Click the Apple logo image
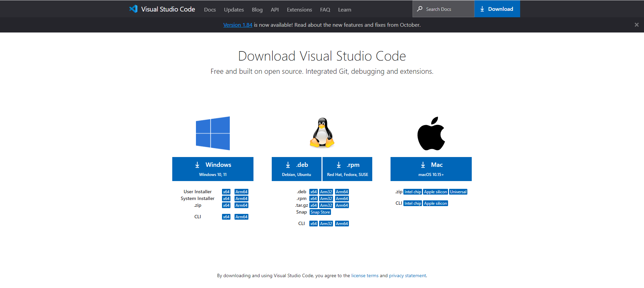 [431, 133]
